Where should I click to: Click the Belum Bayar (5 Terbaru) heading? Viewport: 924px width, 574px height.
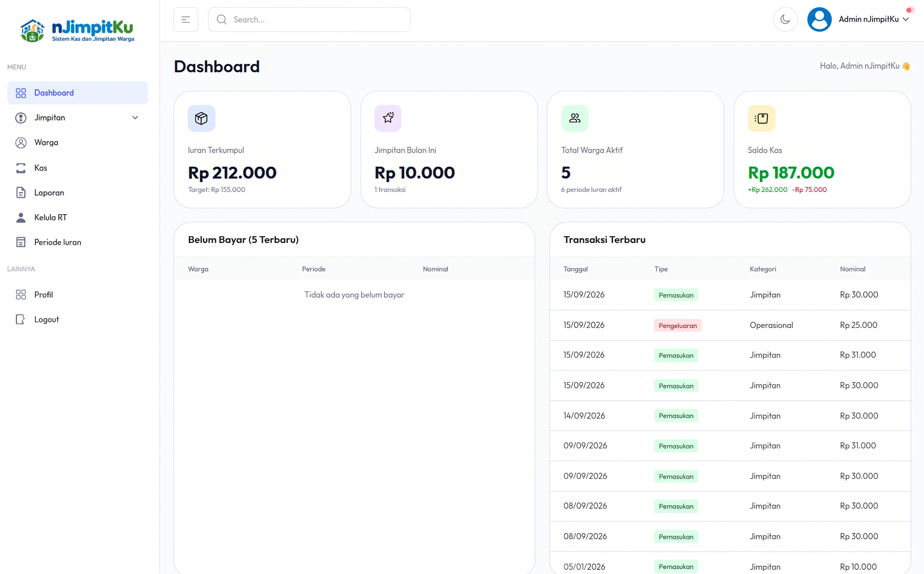(243, 240)
